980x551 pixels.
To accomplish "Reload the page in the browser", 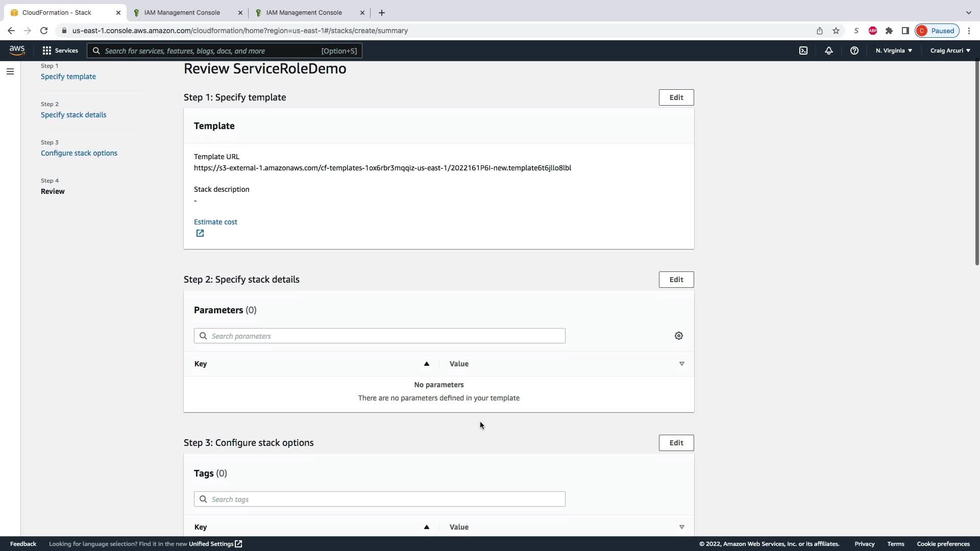I will [x=44, y=31].
